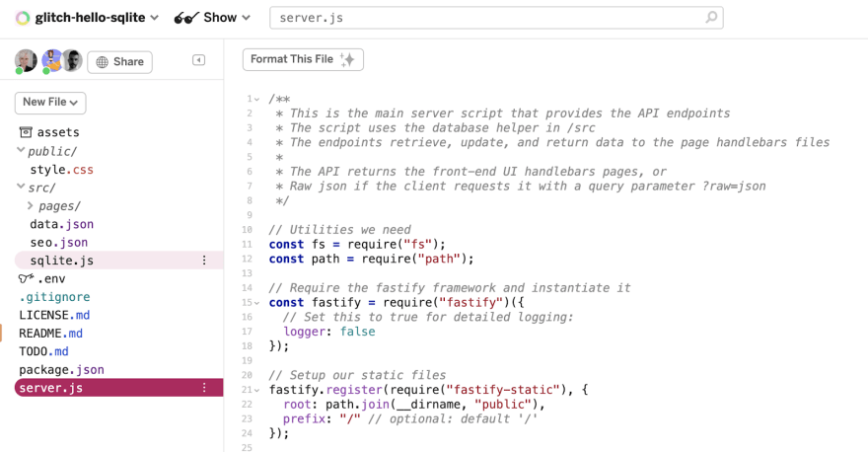Open the glitch-hello-sqlite project menu
Image resolution: width=868 pixels, height=452 pixels.
point(97,18)
